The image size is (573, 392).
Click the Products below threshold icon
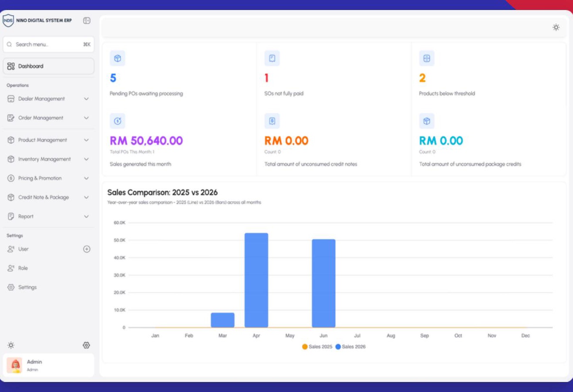[427, 58]
